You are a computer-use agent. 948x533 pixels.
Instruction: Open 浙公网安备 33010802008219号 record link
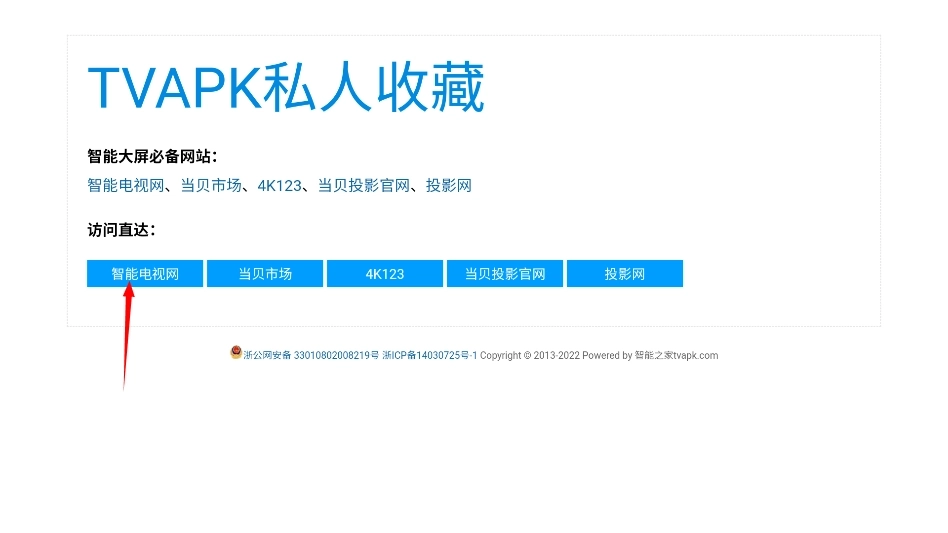coord(311,356)
